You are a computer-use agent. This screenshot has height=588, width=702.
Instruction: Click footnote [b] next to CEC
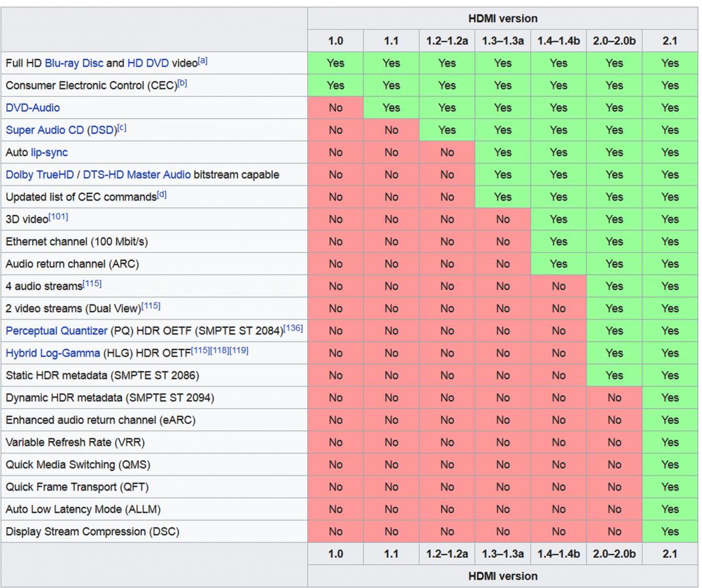[182, 83]
